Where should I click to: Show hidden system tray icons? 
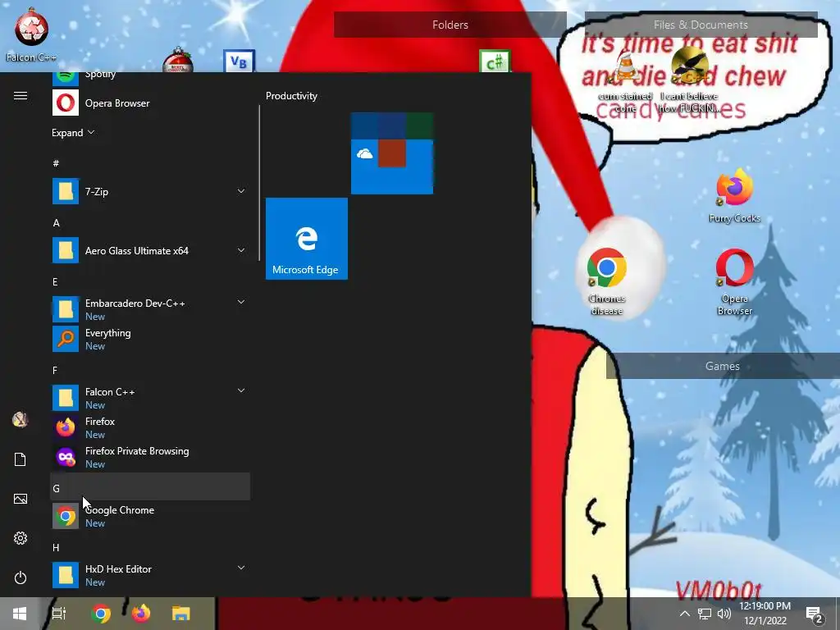(x=685, y=614)
